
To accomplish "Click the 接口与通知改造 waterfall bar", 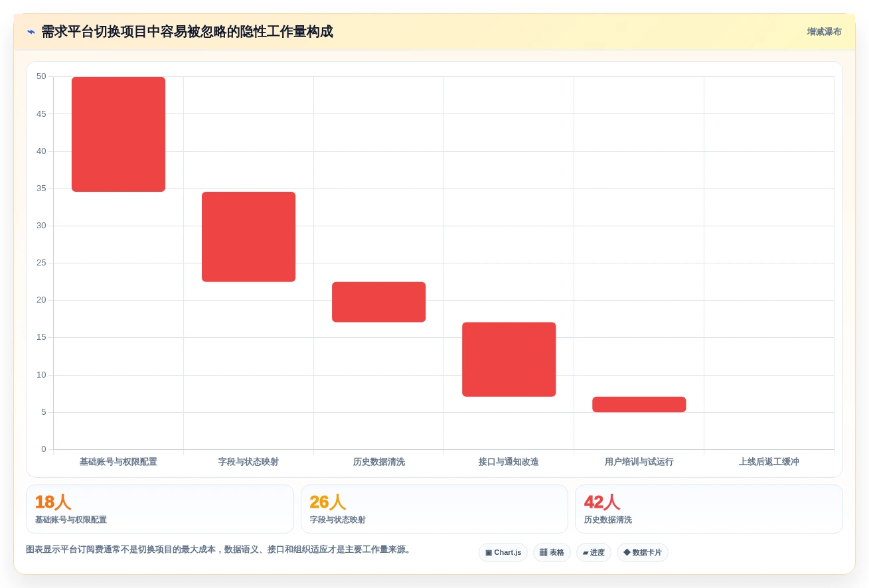I will (x=509, y=360).
